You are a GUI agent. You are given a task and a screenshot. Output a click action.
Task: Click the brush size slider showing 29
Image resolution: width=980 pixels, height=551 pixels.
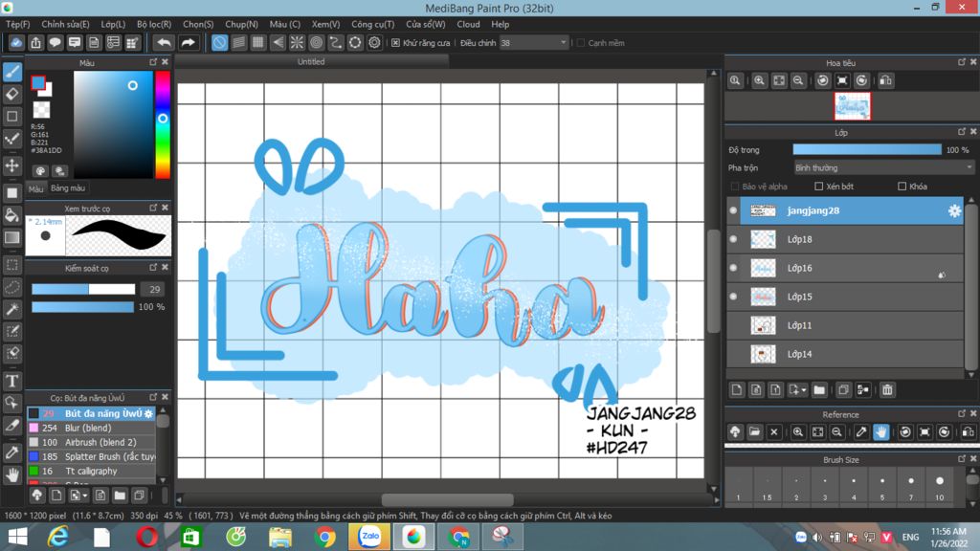click(83, 289)
